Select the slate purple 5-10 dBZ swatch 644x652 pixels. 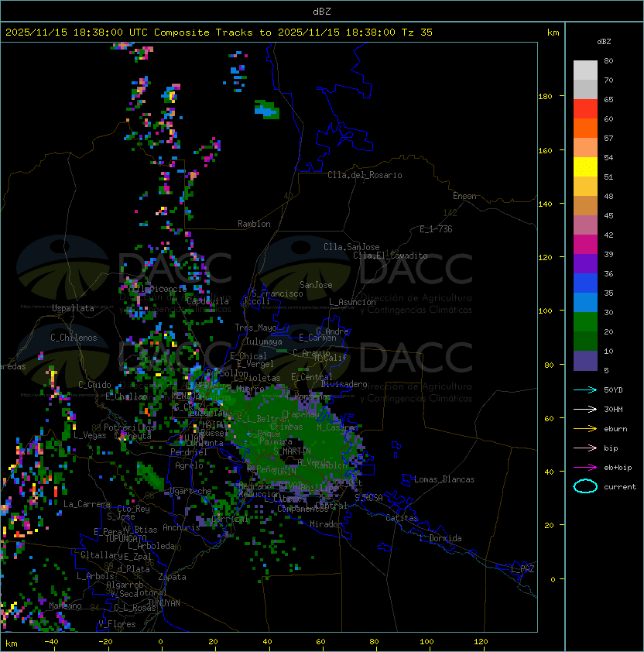(x=585, y=361)
